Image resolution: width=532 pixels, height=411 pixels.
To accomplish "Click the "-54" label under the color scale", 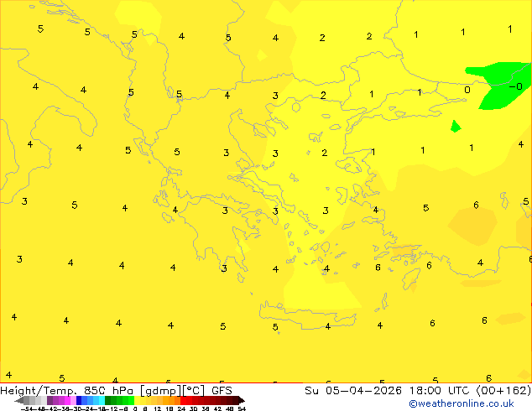I will click(x=26, y=408).
